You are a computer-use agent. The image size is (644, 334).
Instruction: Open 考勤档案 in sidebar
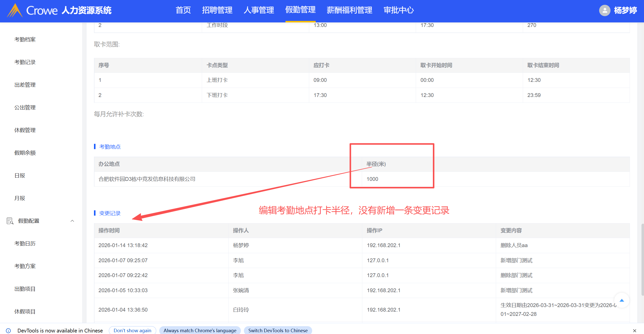click(25, 40)
